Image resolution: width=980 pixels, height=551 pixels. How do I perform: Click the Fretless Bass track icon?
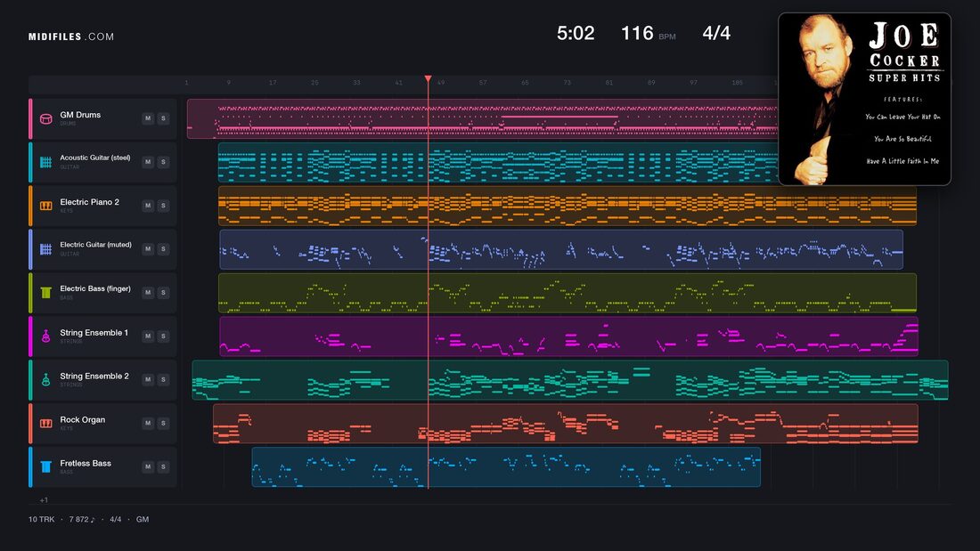45,466
